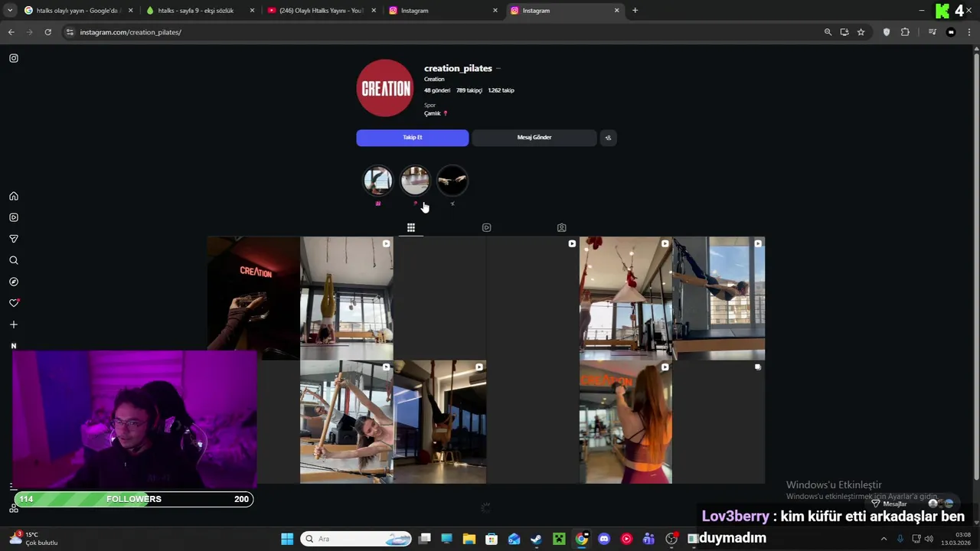Viewport: 980px width, 551px height.
Task: Open Search magnifier in Instagram sidebar
Action: coord(14,260)
